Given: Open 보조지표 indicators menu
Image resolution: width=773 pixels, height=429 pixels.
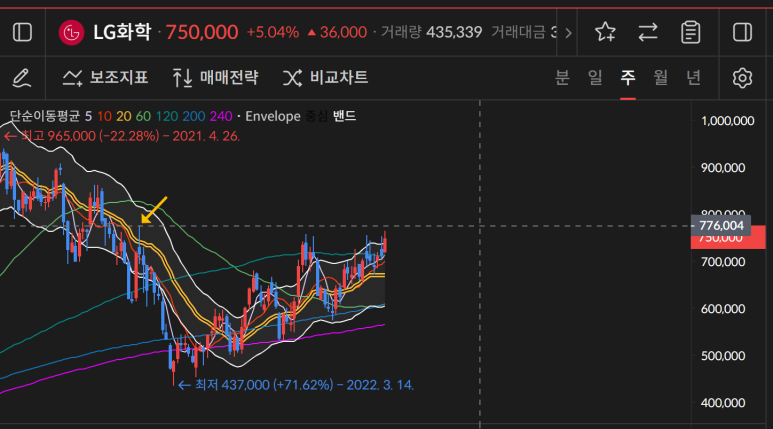Looking at the screenshot, I should click(x=105, y=78).
